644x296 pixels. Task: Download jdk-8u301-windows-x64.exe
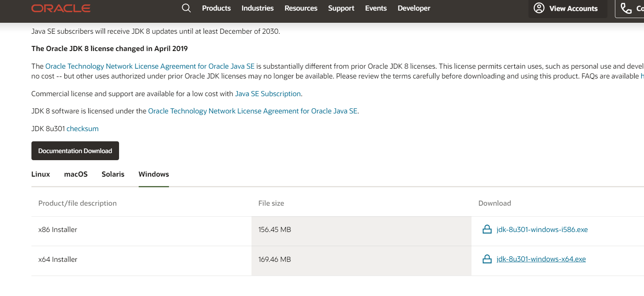[541, 259]
